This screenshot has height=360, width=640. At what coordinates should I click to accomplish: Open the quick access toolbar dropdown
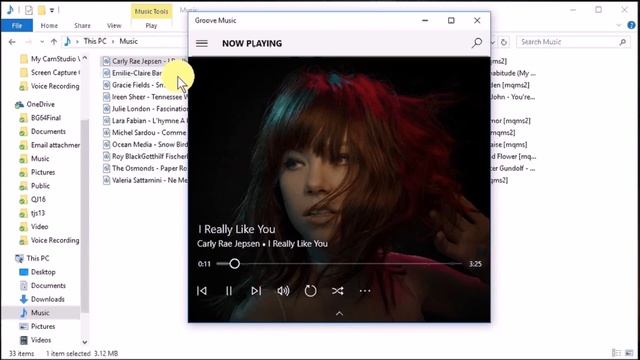click(x=52, y=10)
